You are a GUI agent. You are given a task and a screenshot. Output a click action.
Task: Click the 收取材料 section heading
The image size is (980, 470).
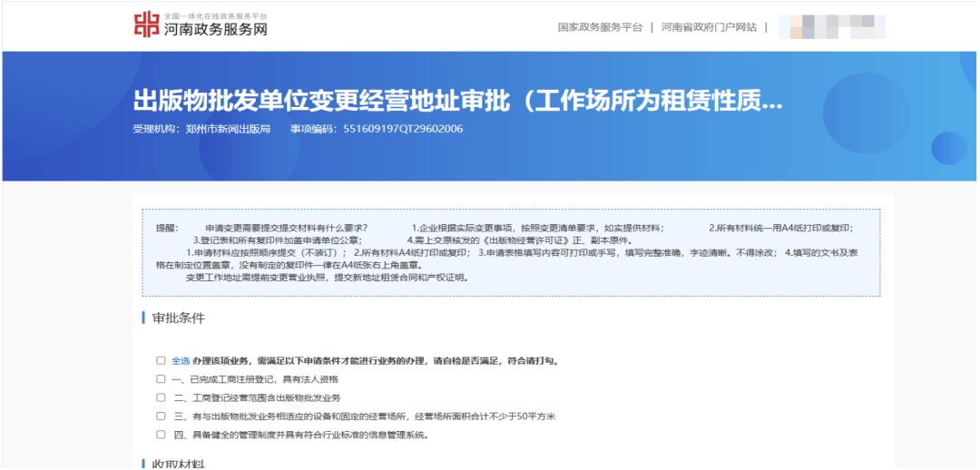[x=178, y=464]
